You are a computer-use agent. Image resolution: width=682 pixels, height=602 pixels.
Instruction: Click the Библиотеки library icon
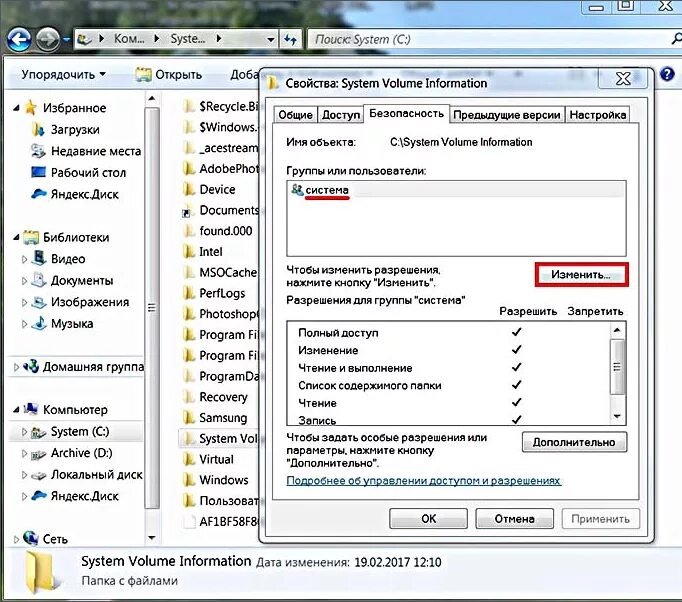[x=31, y=237]
